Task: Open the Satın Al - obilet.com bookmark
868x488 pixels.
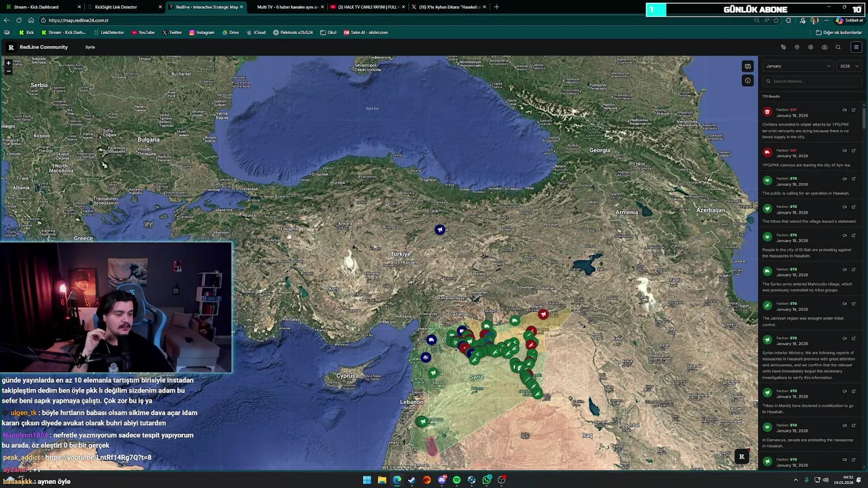Action: 366,33
